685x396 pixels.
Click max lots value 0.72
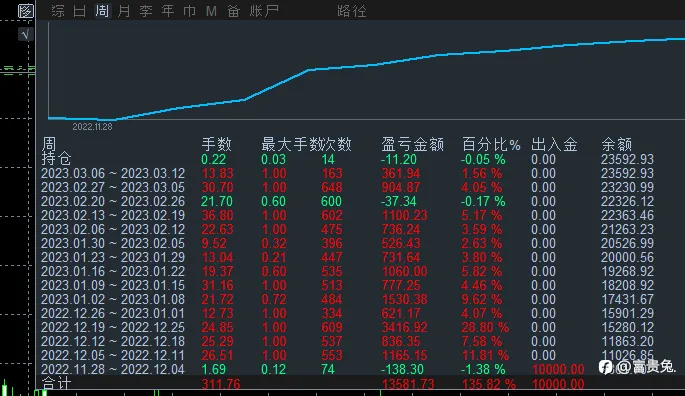click(273, 299)
